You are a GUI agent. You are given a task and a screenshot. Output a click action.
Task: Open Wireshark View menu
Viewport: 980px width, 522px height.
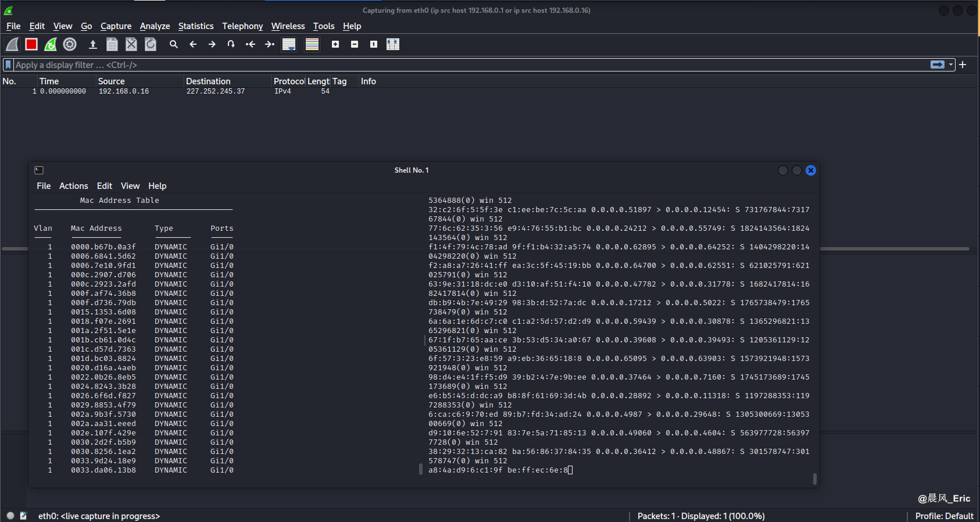(x=63, y=26)
